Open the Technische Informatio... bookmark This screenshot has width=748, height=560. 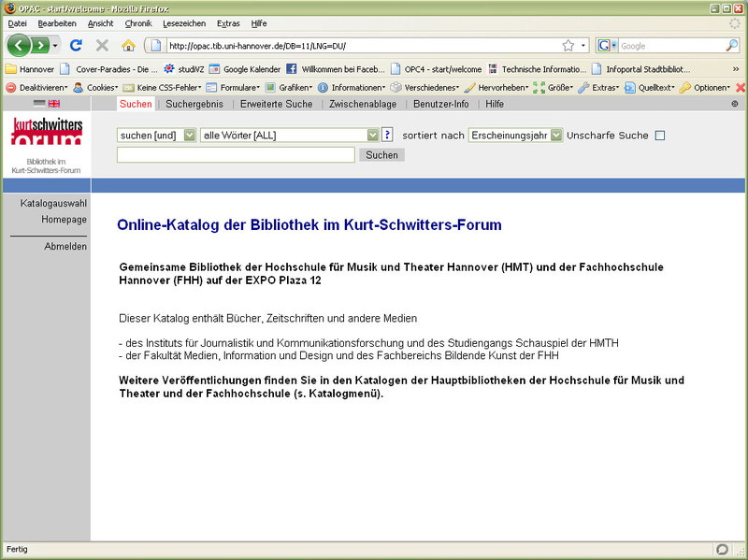coord(537,69)
